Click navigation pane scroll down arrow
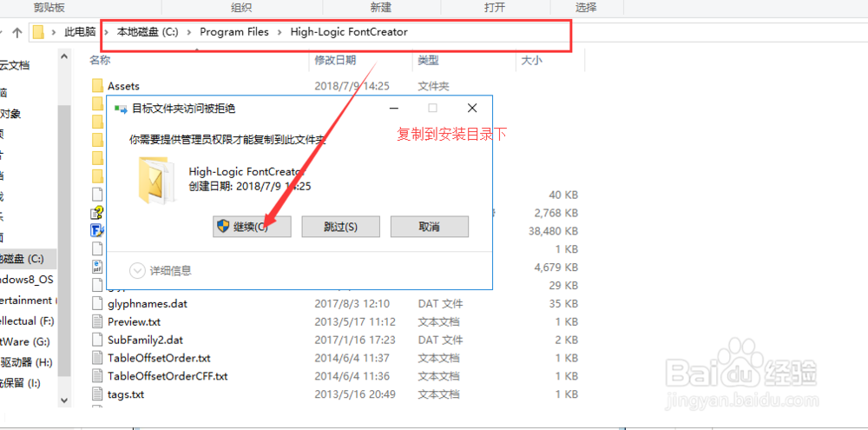 (65, 400)
